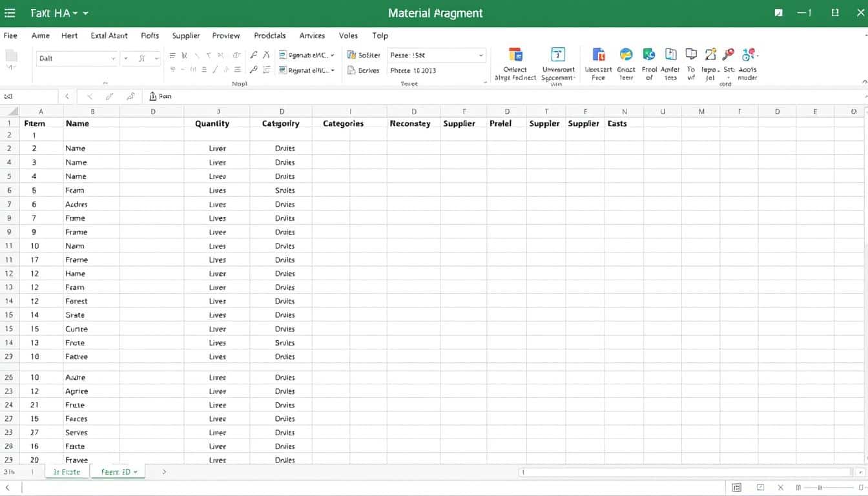Open the hamburger menu in title bar
The image size is (868, 496).
10,13
